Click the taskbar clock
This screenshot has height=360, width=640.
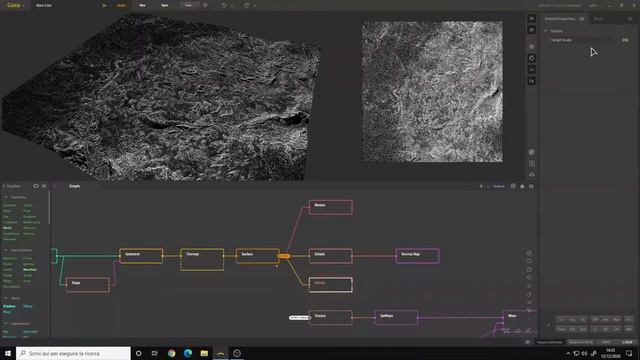tap(611, 353)
